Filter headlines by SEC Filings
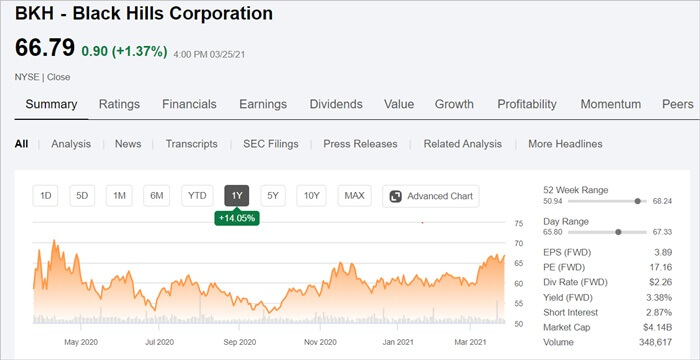This screenshot has height=360, width=700. tap(271, 144)
